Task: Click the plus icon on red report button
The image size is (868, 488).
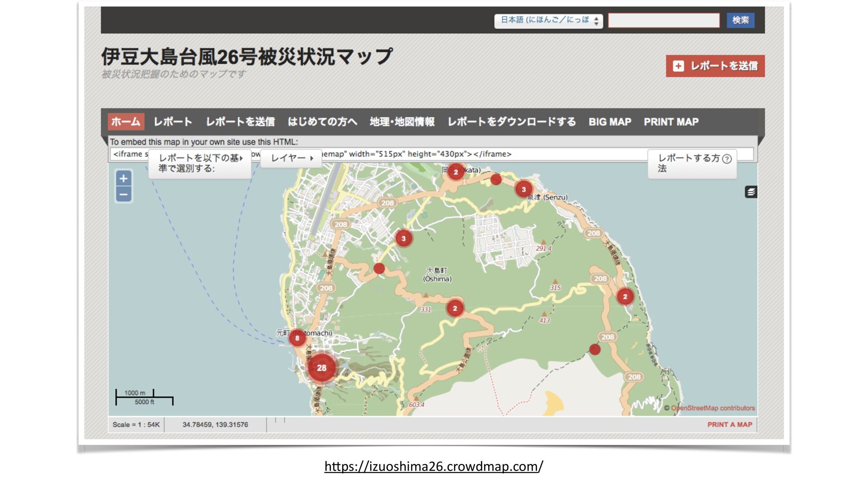Action: 678,66
